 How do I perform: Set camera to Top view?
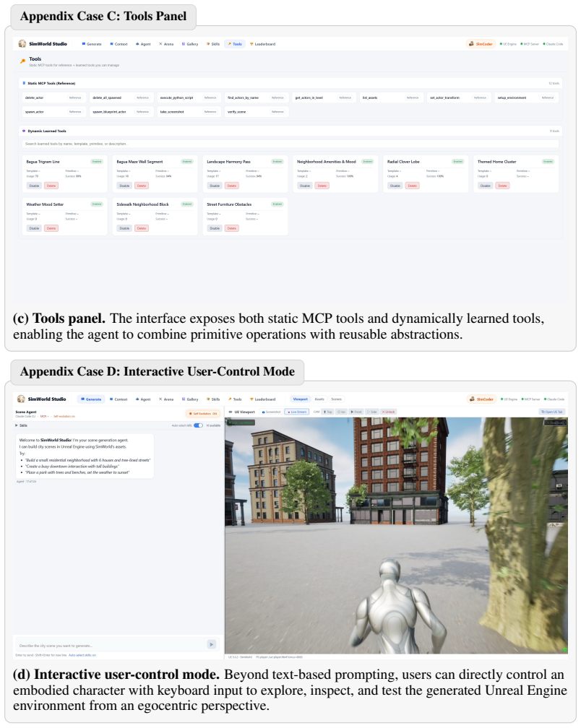[328, 412]
